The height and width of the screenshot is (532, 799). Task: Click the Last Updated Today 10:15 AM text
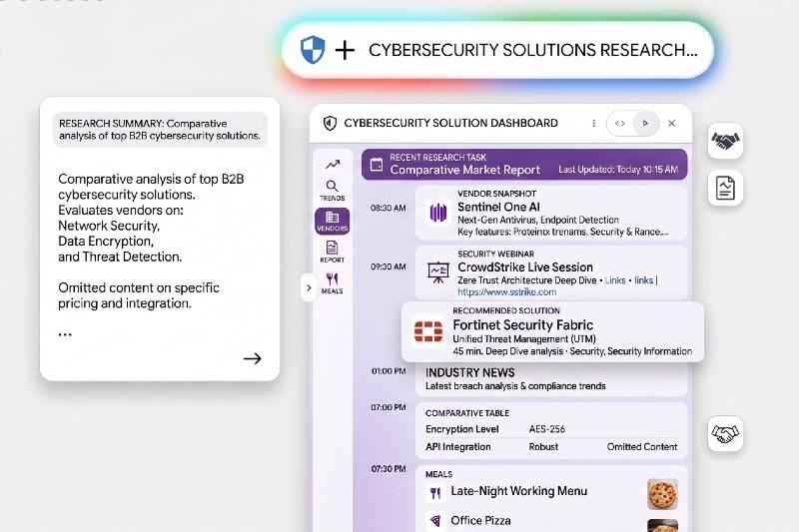pos(618,170)
